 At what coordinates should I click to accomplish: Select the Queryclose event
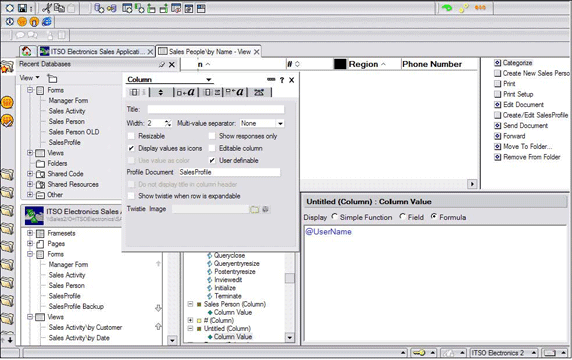point(229,255)
